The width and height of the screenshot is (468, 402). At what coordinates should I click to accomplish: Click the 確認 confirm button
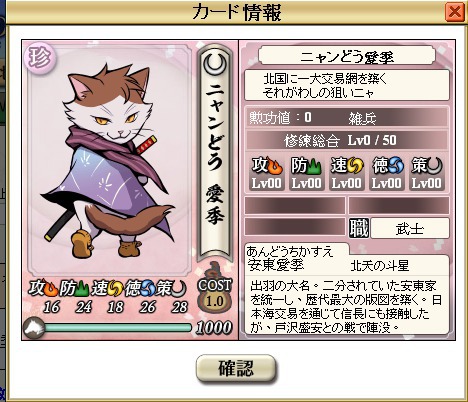[236, 368]
